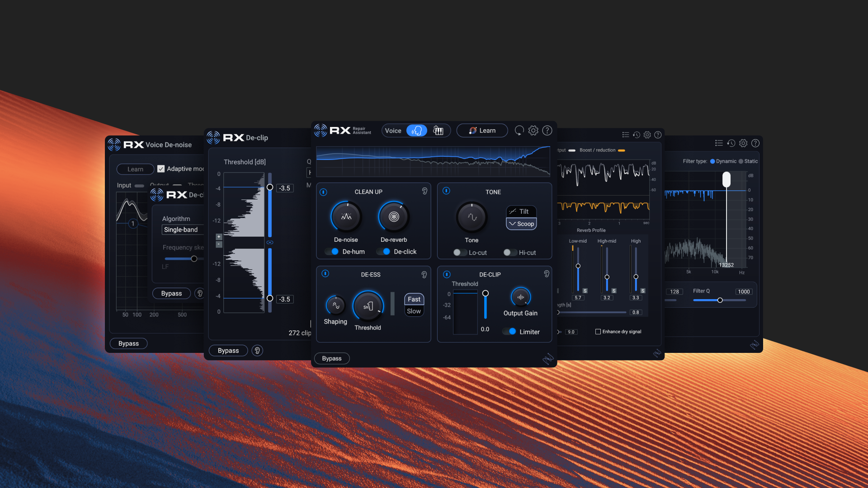Click the Filter Q value field 1000
The image size is (868, 488).
pos(744,292)
